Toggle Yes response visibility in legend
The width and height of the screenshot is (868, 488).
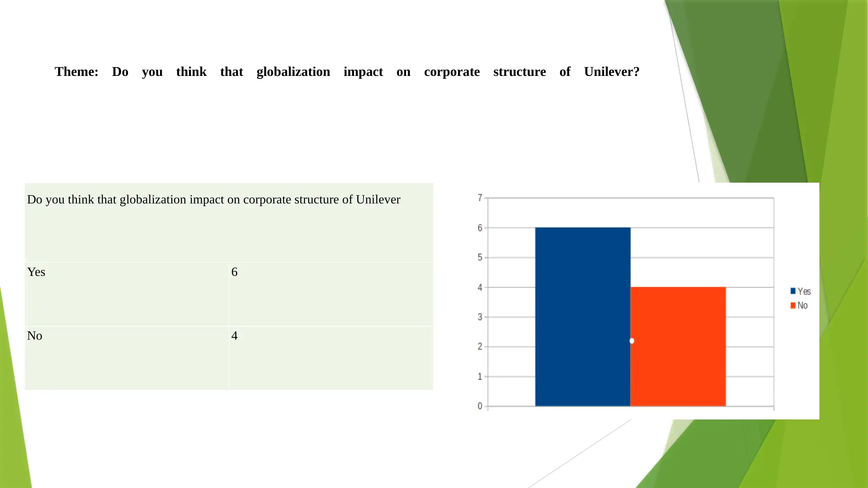[x=800, y=291]
